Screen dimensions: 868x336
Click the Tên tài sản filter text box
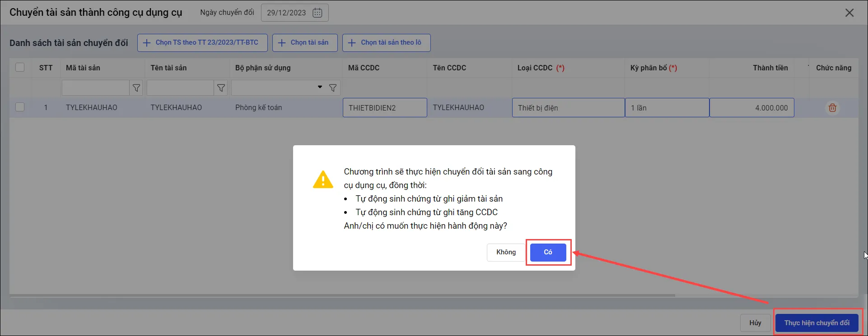180,88
